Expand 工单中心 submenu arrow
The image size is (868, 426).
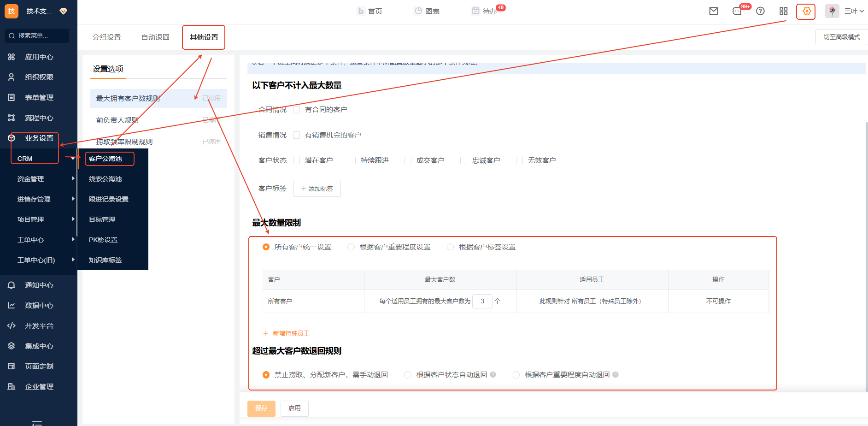[73, 239]
